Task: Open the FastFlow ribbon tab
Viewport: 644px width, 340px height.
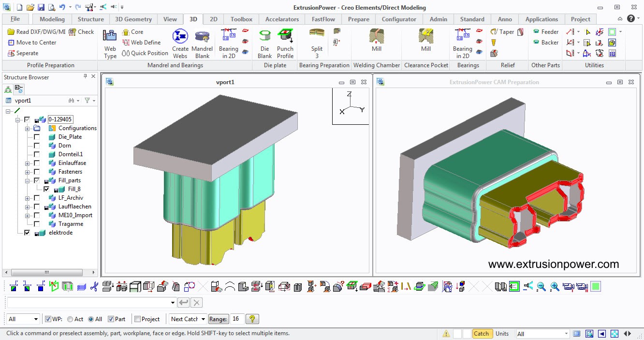Action: click(323, 19)
